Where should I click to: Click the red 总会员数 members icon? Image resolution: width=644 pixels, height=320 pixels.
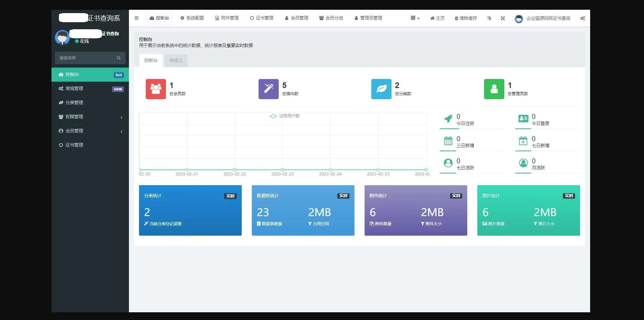156,89
